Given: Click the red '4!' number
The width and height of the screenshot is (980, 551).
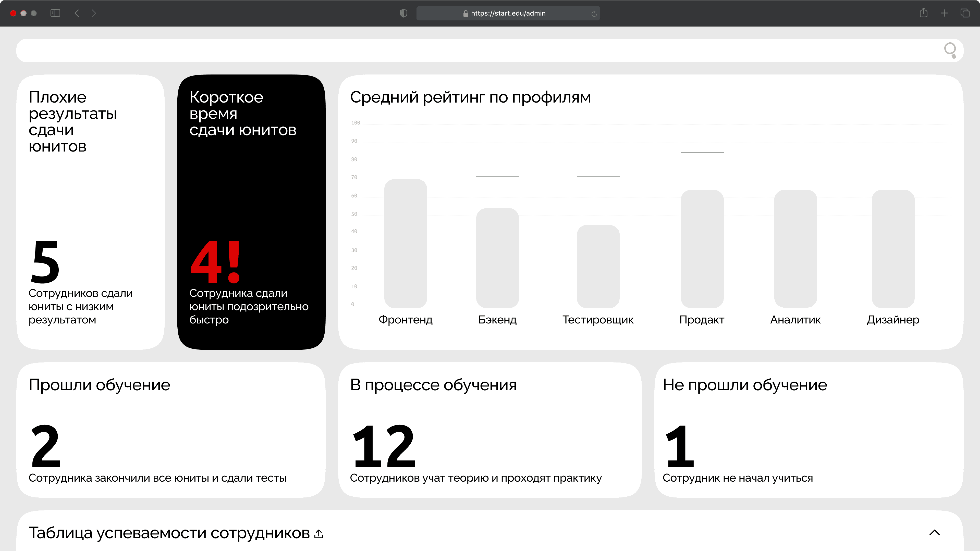Looking at the screenshot, I should (215, 262).
